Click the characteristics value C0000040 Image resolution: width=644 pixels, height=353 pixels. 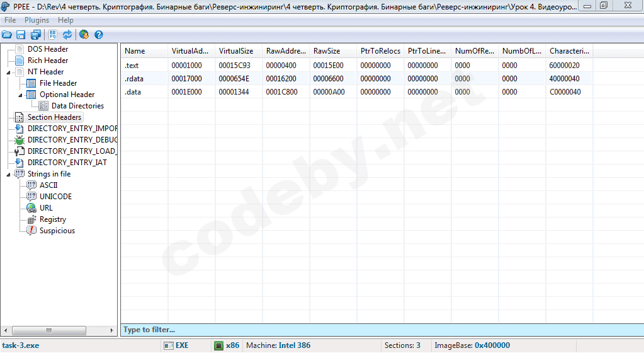565,92
